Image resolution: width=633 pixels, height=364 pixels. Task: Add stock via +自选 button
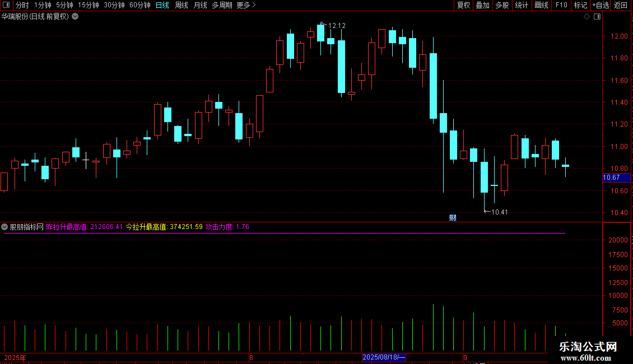click(601, 5)
